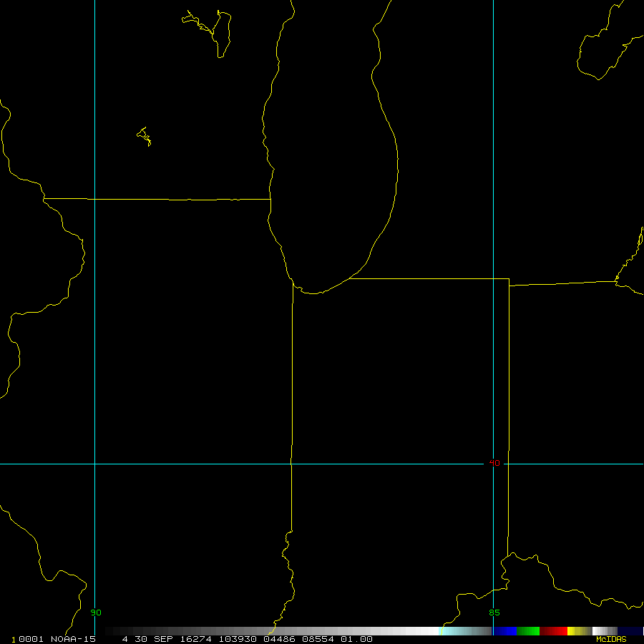Image resolution: width=644 pixels, height=644 pixels.
Task: Click the NOAA-15 satellite label
Action: (x=73, y=640)
